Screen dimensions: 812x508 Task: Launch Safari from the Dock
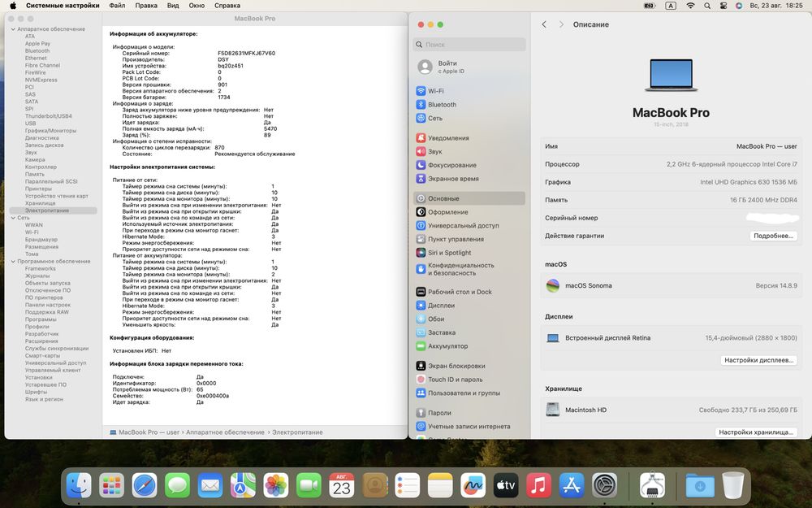145,486
